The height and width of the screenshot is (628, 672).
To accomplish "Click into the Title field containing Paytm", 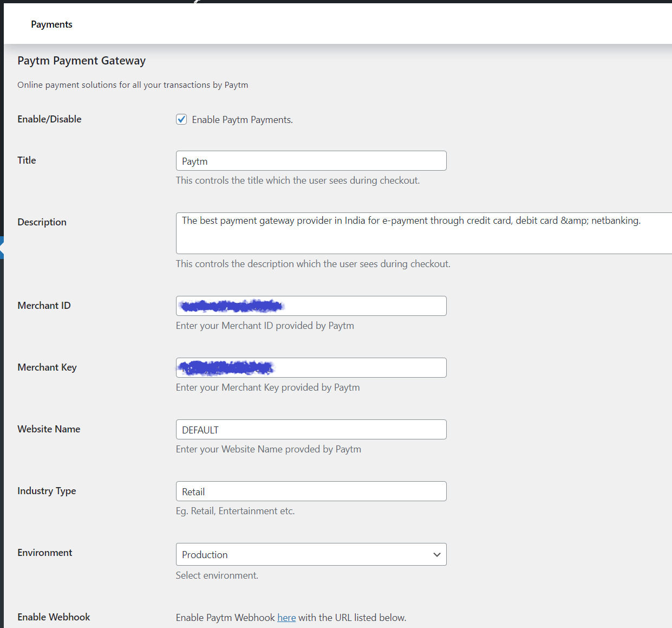I will (311, 161).
